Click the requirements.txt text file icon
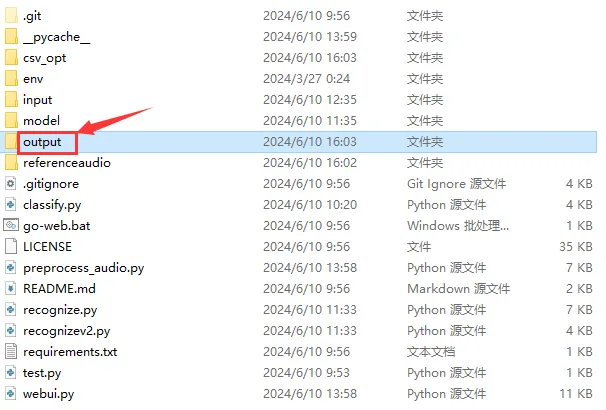The height and width of the screenshot is (410, 606). coord(11,352)
